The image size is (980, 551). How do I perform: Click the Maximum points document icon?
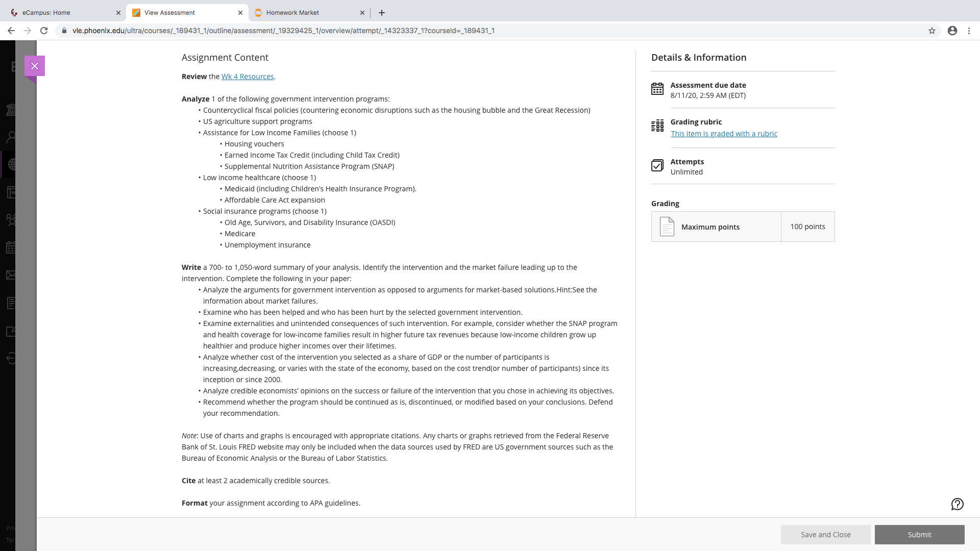point(667,227)
